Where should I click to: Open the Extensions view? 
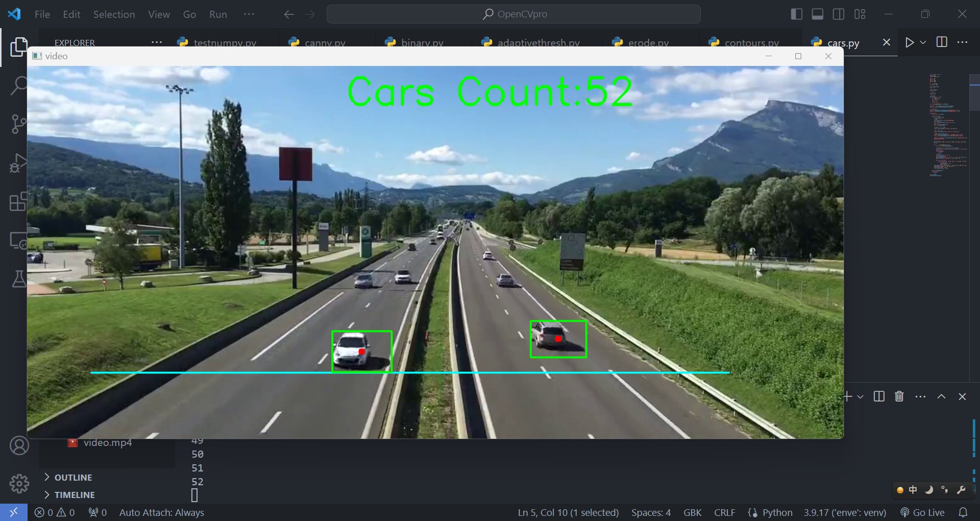tap(19, 202)
